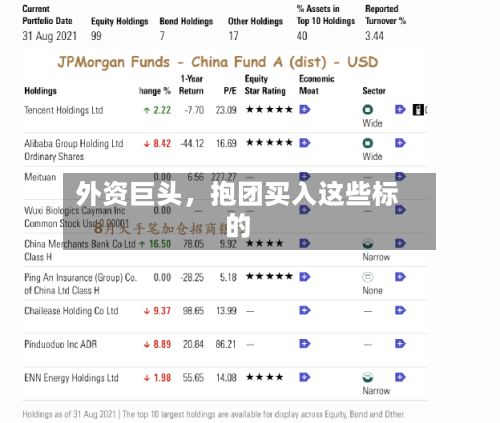This screenshot has width=500, height=423.
Task: Click blue arrow after Pinduoduo P/E dash
Action: (305, 344)
